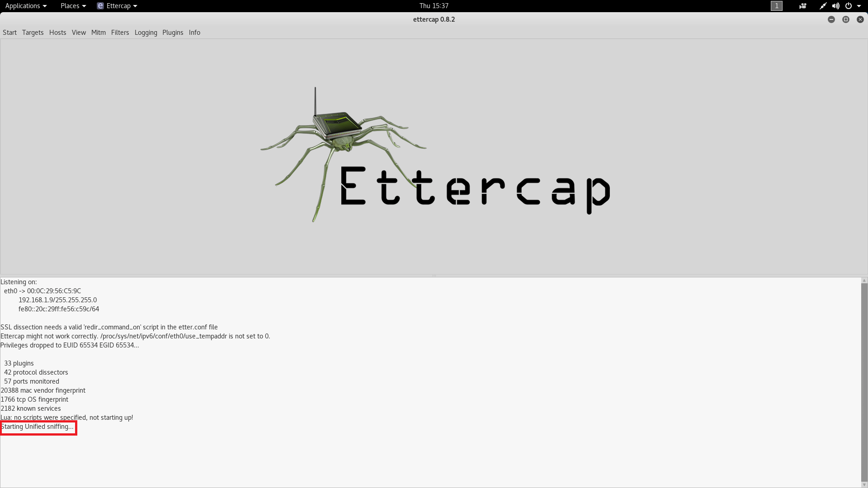Open the View menu

[79, 33]
